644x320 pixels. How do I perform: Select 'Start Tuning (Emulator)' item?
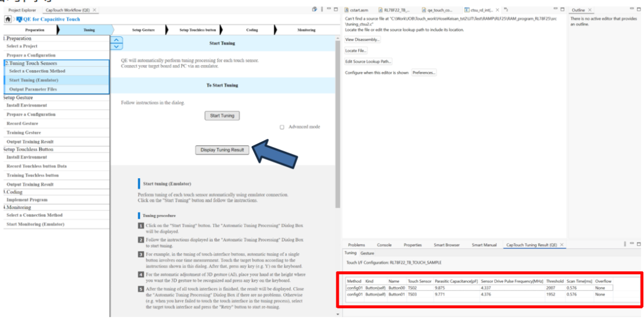pos(57,80)
